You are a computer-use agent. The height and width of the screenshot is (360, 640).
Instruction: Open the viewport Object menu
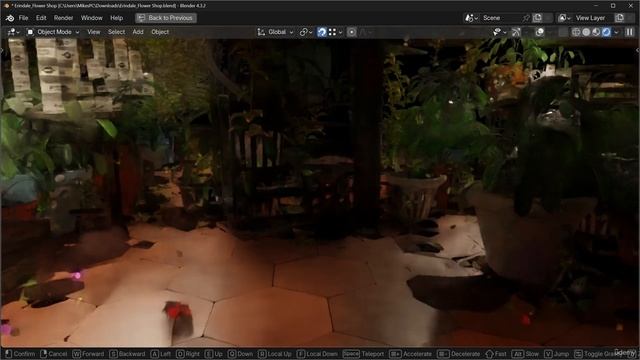pyautogui.click(x=160, y=32)
